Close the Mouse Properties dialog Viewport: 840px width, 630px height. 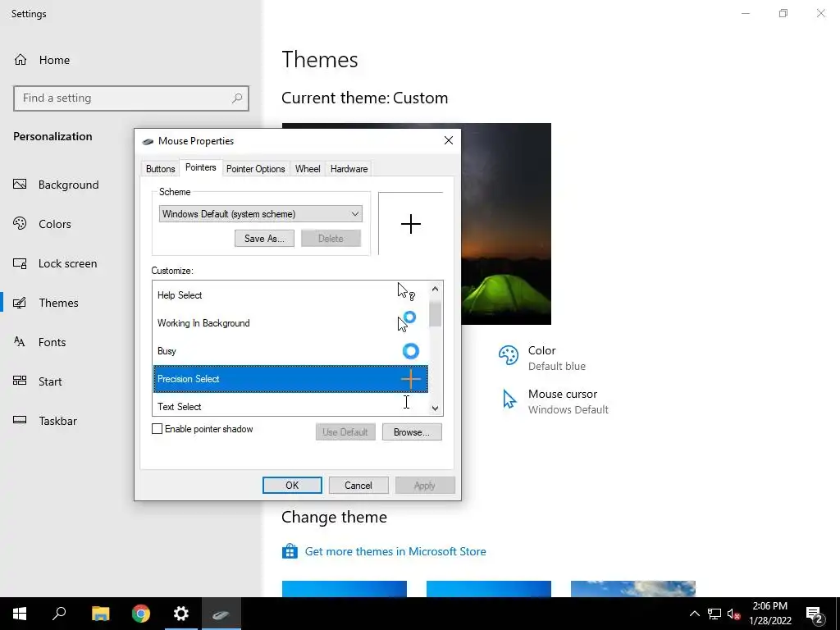point(449,140)
